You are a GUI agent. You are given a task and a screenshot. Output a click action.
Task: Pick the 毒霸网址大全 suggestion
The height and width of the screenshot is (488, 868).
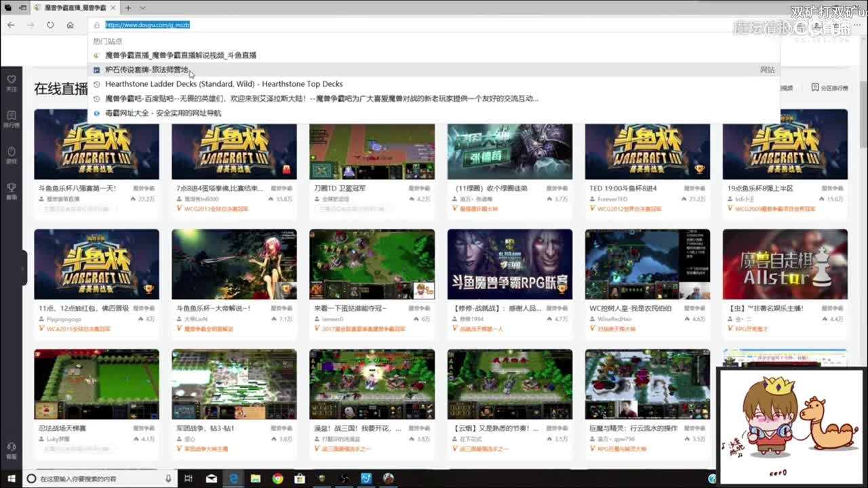click(434, 113)
